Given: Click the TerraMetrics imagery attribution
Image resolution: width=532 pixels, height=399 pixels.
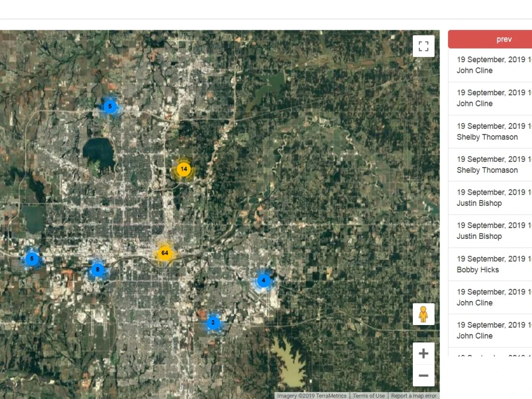Looking at the screenshot, I should pos(311,396).
